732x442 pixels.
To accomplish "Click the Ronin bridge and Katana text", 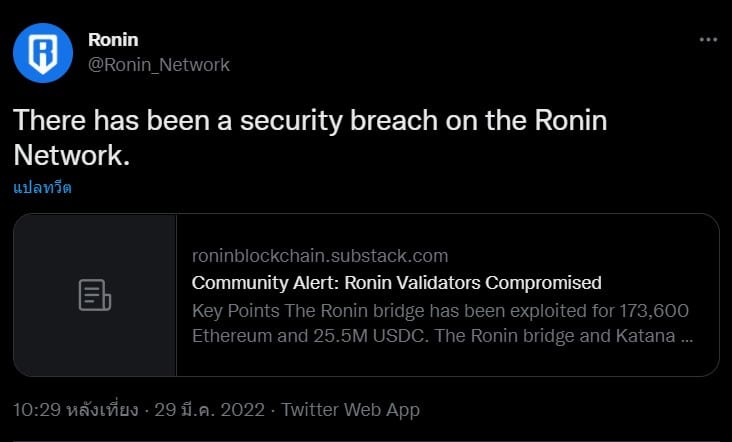I will (x=555, y=336).
